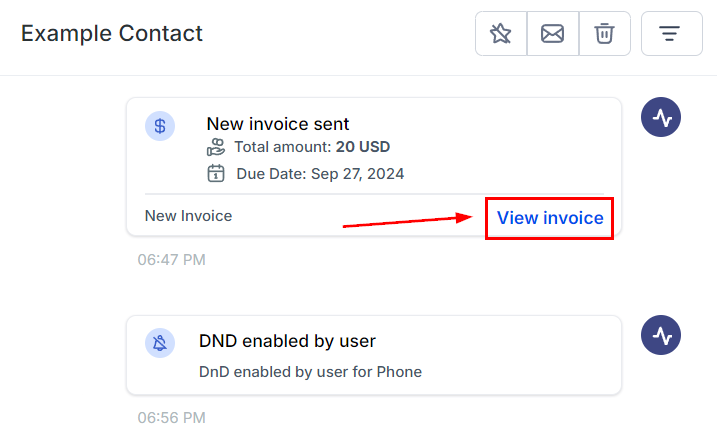717x445 pixels.
Task: Select the New invoice sent heading
Action: coord(278,124)
